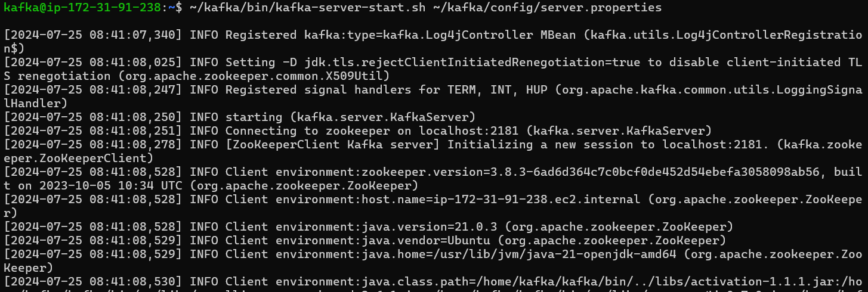
Task: Click the kafka@ip-172-31-91-238 shell prompt
Action: pyautogui.click(x=82, y=8)
